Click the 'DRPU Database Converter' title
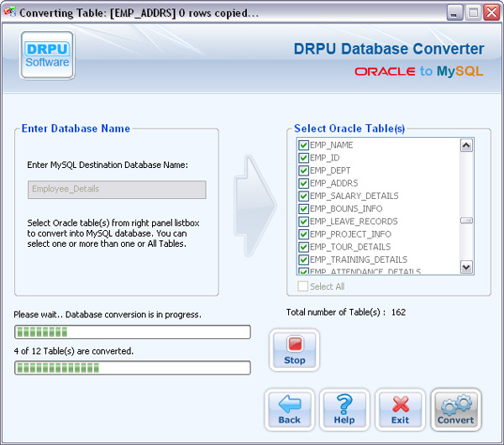The image size is (504, 445). pyautogui.click(x=389, y=50)
